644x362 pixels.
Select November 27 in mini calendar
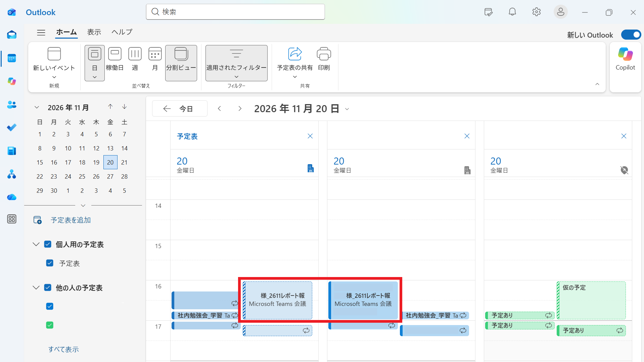point(110,176)
